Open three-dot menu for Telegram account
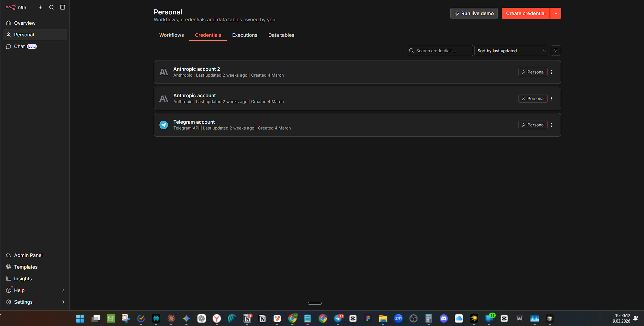Viewport: 644px width, 326px height. (x=551, y=125)
